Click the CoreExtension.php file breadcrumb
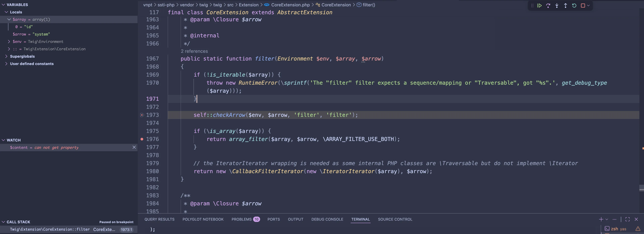This screenshot has width=644, height=234. (x=290, y=5)
